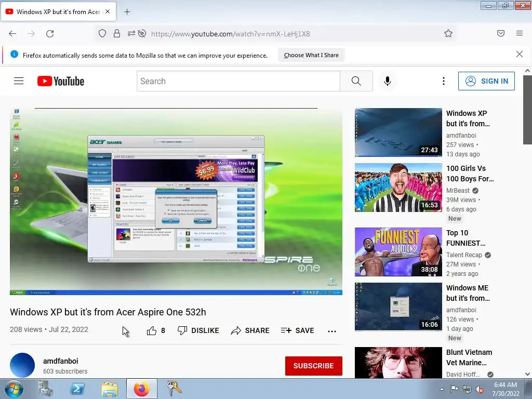Screen dimensions: 532x399
Task: Open the 27:43 Windows XP video thumbnail
Action: pyautogui.click(x=398, y=132)
